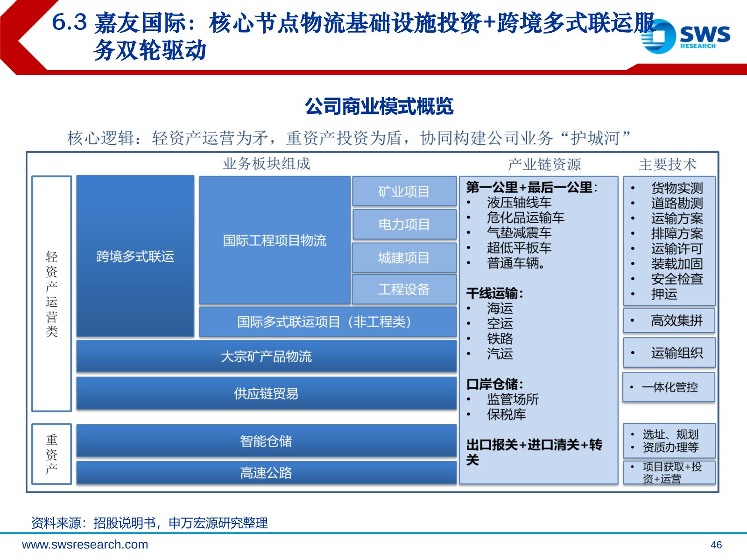Click the 6.3 嘉友国际 slide heading
Image resolution: width=747 pixels, height=560 pixels.
coord(355,36)
